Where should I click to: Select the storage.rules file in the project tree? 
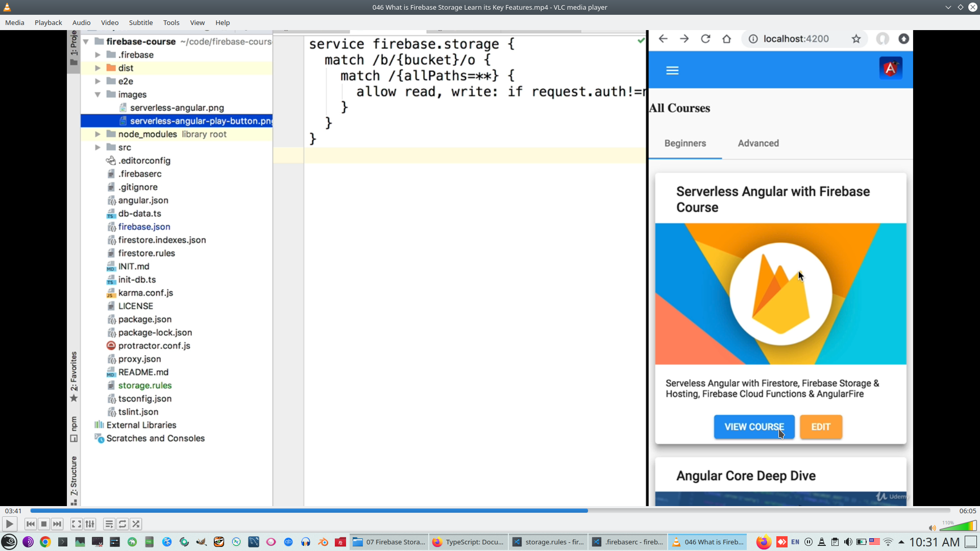144,385
